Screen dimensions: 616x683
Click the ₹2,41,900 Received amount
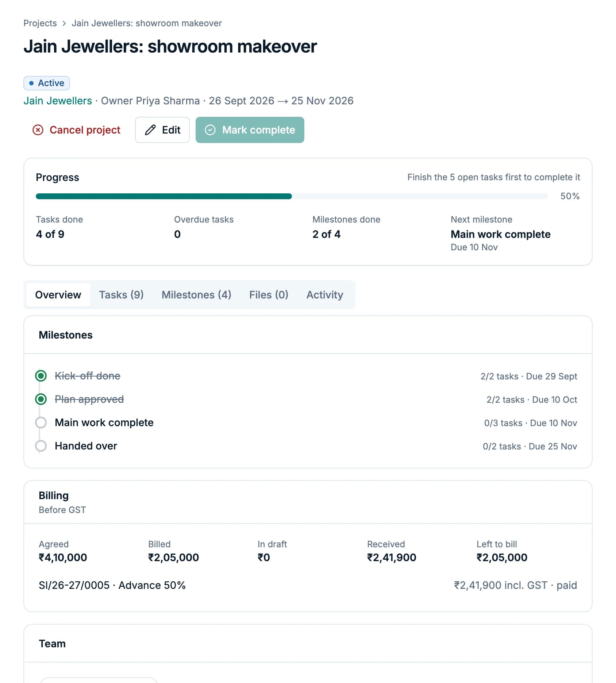392,557
